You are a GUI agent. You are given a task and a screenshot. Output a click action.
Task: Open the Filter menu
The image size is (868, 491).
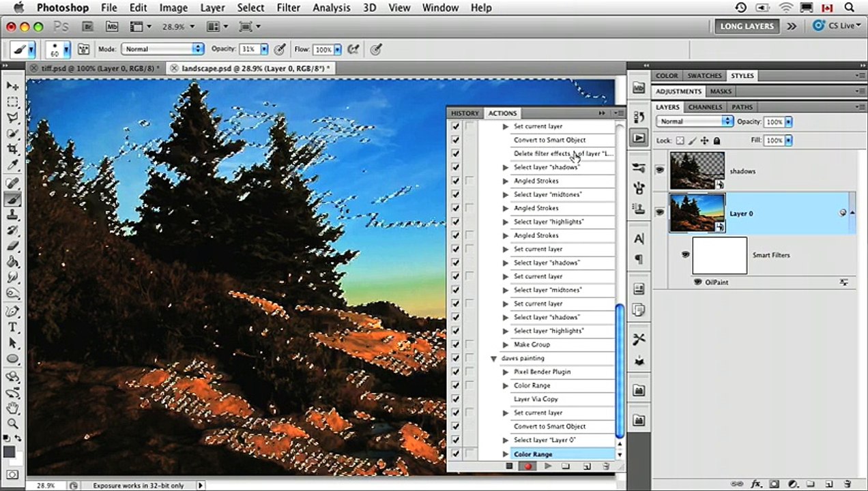click(289, 8)
